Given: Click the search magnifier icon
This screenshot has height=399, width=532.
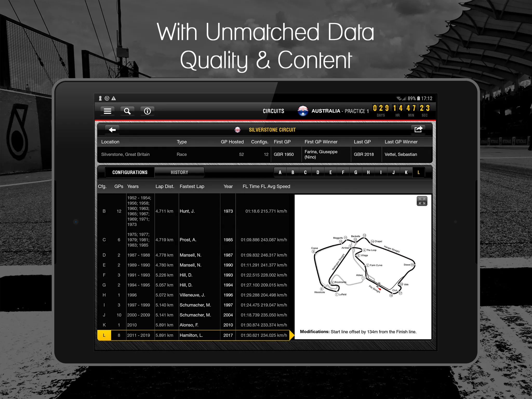Looking at the screenshot, I should coord(128,111).
